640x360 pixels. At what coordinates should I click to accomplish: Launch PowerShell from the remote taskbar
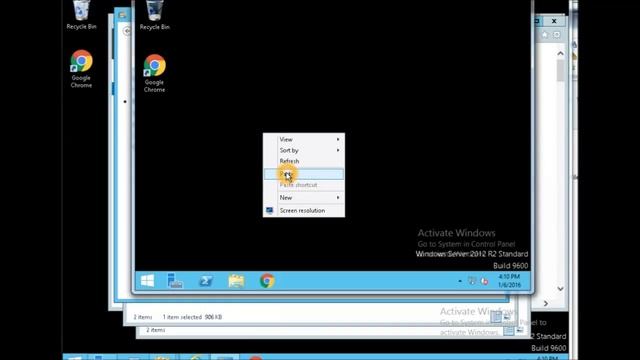(206, 281)
